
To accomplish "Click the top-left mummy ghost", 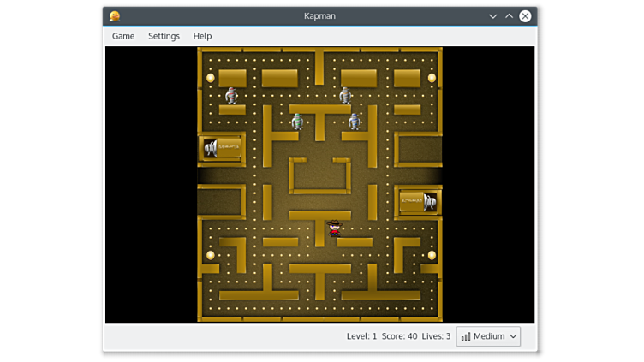I will 231,96.
